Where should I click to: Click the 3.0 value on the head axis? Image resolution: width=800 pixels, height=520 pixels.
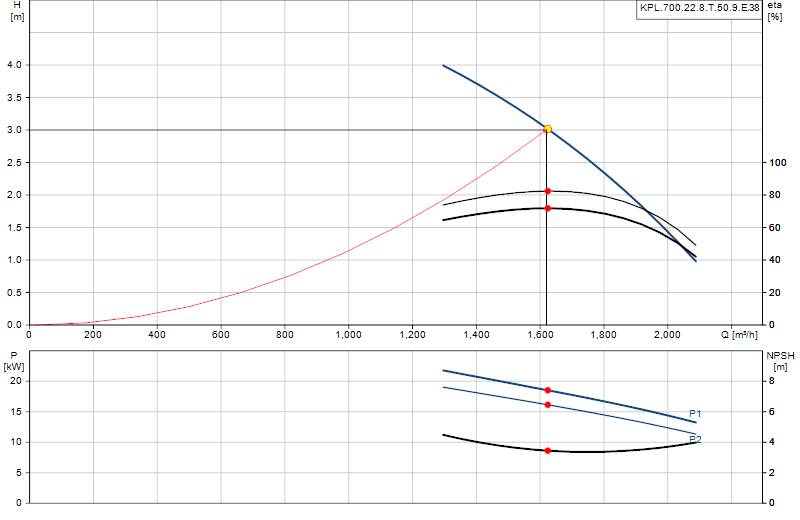click(14, 130)
